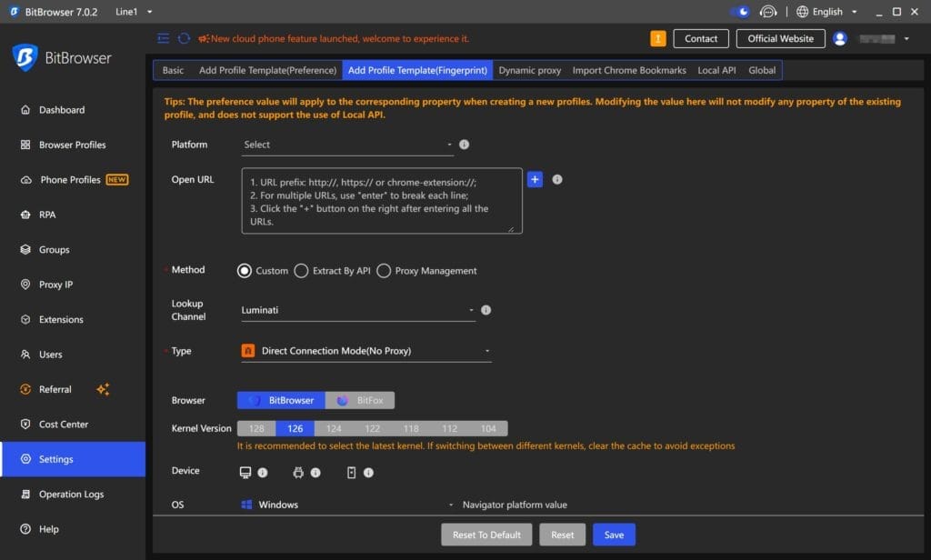This screenshot has width=931, height=560.
Task: Select the Proxy Management radio button
Action: point(384,271)
